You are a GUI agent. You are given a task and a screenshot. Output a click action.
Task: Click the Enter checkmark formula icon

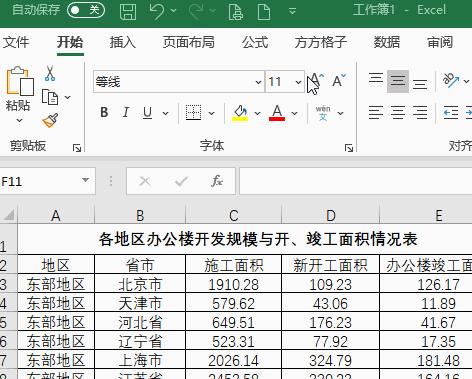[x=181, y=181]
